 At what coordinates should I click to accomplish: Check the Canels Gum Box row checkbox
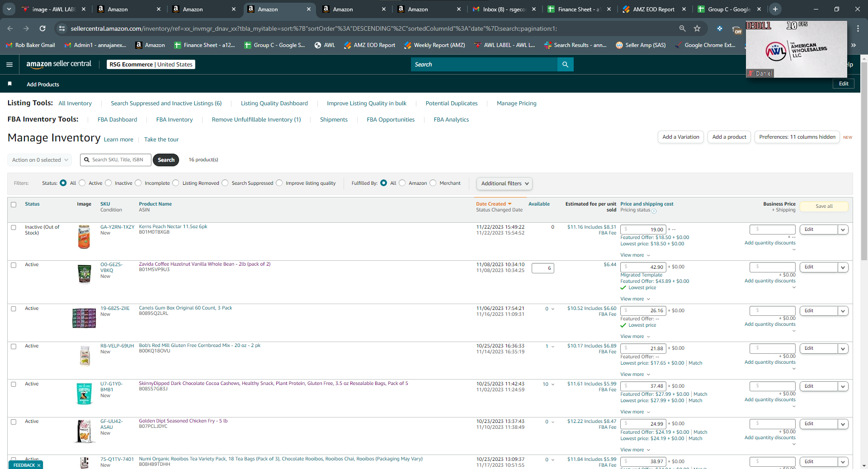coord(14,309)
